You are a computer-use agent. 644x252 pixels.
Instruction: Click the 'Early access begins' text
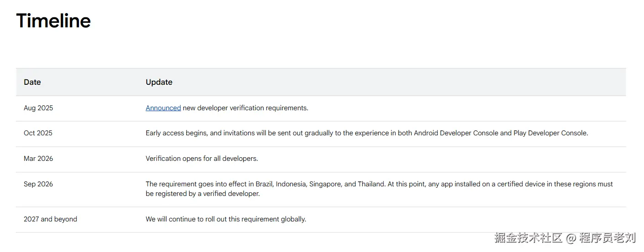(177, 133)
